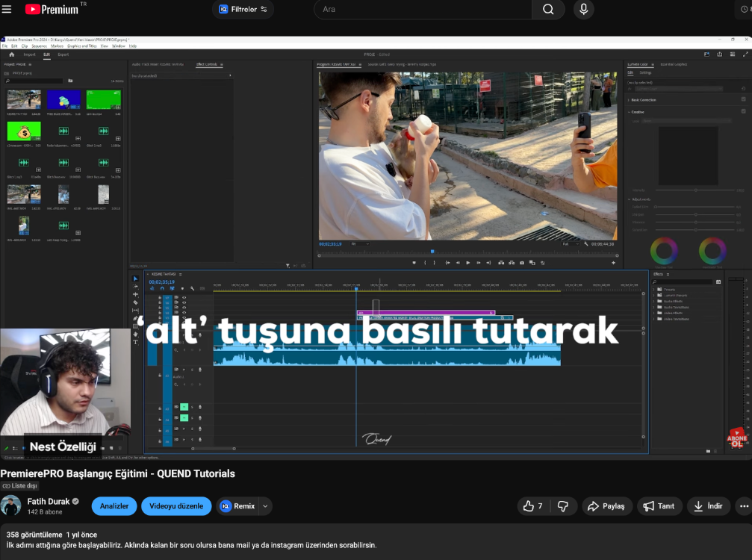Image resolution: width=752 pixels, height=560 pixels.
Task: Select the Hand tool
Action: 135,335
